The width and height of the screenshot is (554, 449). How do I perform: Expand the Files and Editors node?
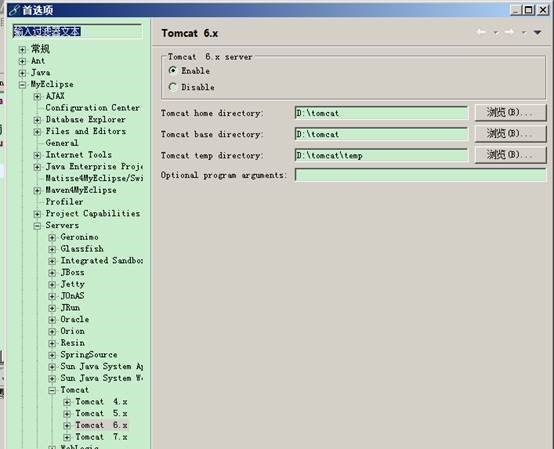click(37, 132)
